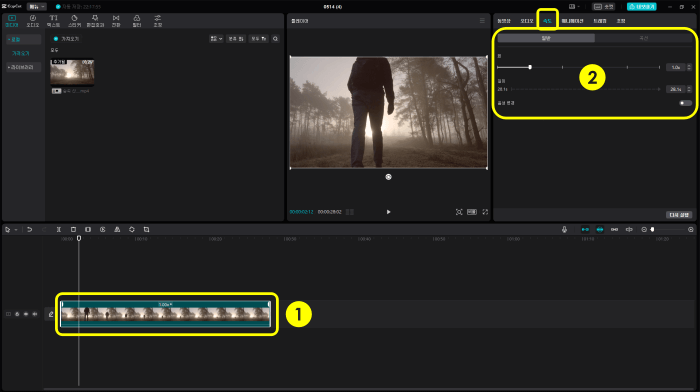Click the pencil cover icon beside the track
This screenshot has height=392, width=700.
[x=51, y=314]
